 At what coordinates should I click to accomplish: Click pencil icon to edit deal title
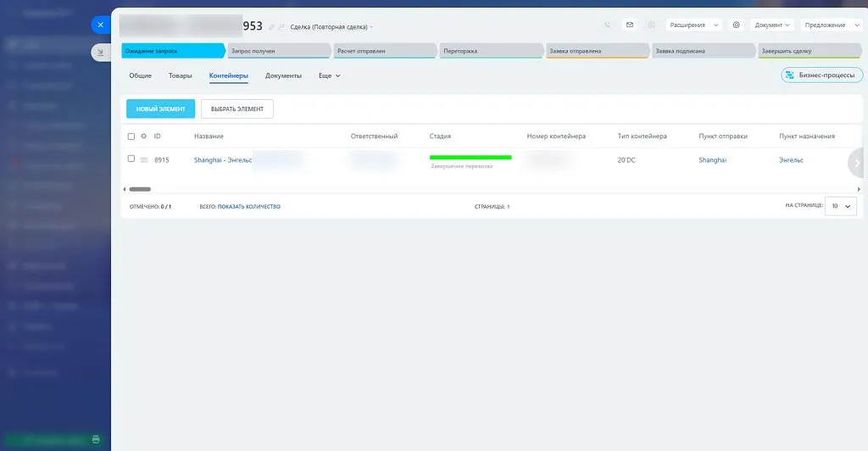(271, 27)
